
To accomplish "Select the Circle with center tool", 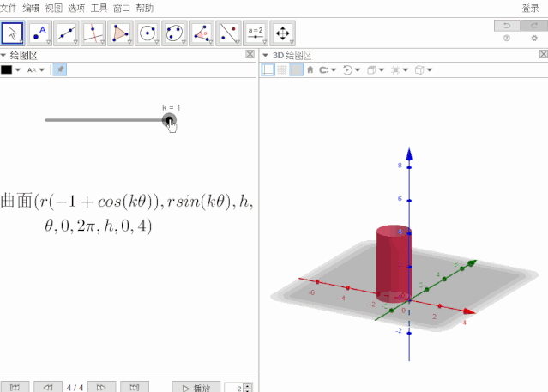I will 148,33.
